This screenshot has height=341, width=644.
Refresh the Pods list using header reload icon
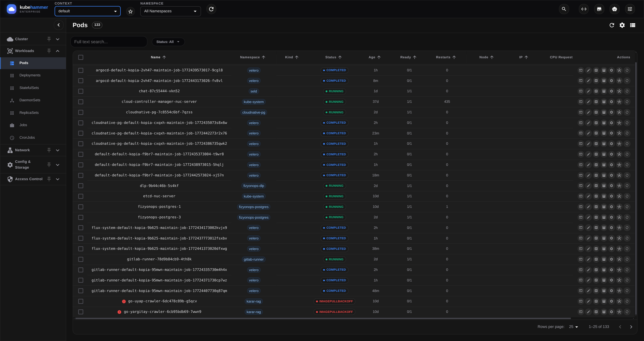612,25
